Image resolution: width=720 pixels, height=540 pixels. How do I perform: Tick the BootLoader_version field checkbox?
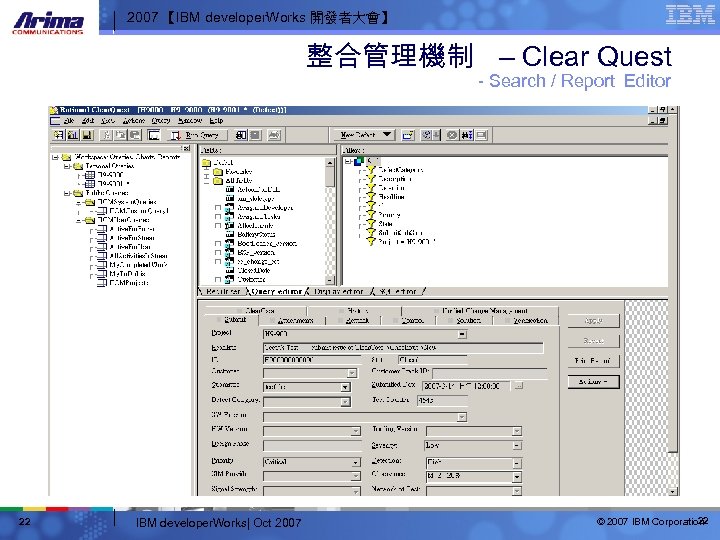(x=218, y=243)
